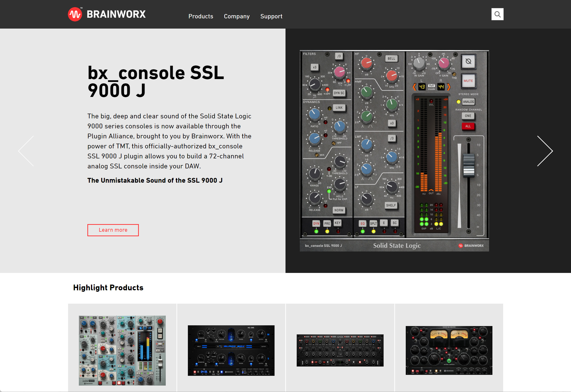The width and height of the screenshot is (571, 392).
Task: Click the 'bx_console SSL 9000 J' slide heading
Action: (x=156, y=82)
